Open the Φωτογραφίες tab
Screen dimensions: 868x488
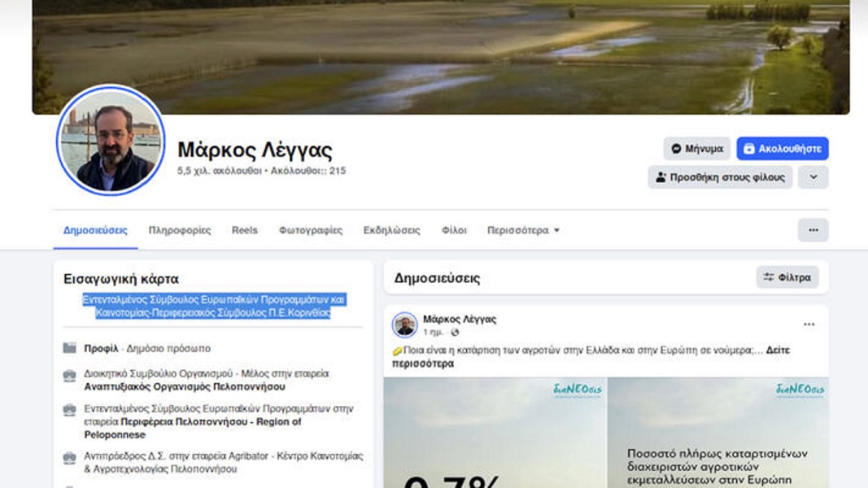pyautogui.click(x=311, y=230)
